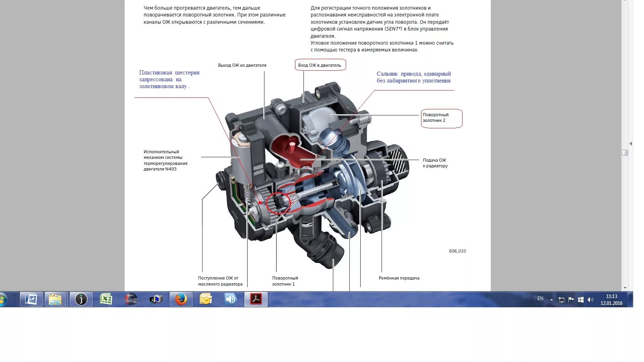Toggle system volume using the tray speaker icon
Screen dimensions: 644x362
pos(590,299)
